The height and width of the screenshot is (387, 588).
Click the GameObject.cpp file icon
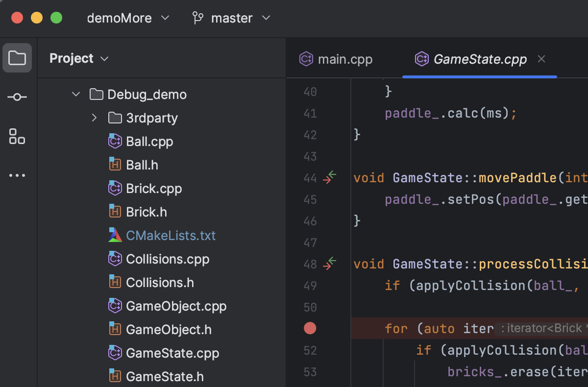(x=115, y=306)
